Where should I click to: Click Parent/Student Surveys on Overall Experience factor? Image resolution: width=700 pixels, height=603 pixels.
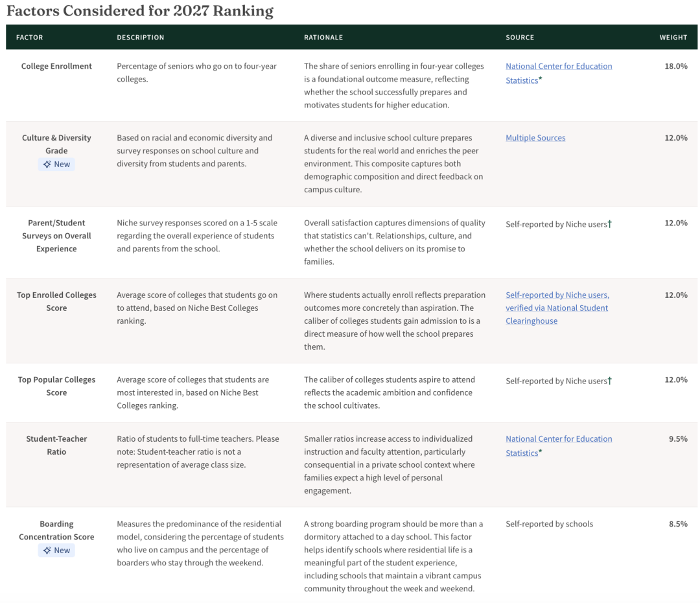[56, 236]
